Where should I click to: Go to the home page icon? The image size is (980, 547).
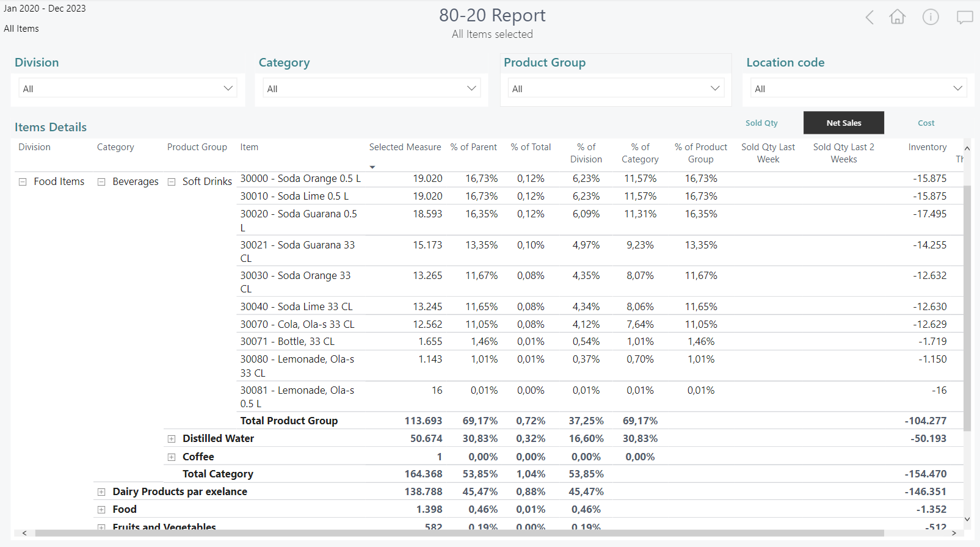click(x=897, y=17)
